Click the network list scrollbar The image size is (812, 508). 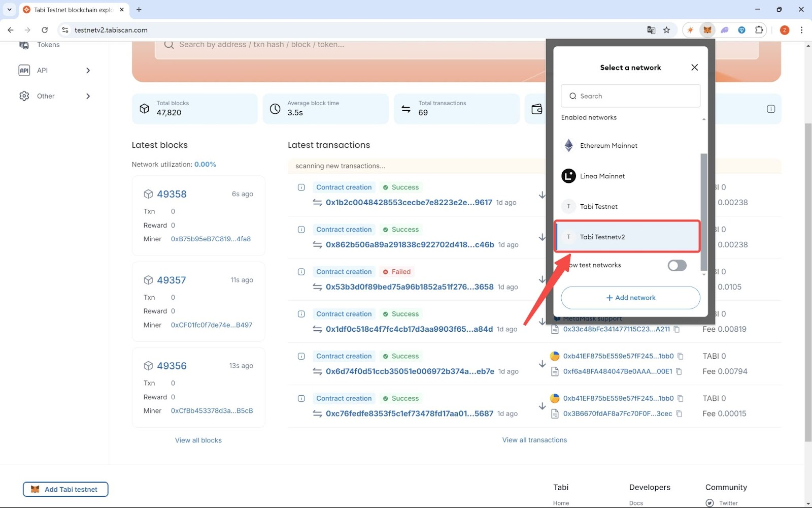(704, 212)
